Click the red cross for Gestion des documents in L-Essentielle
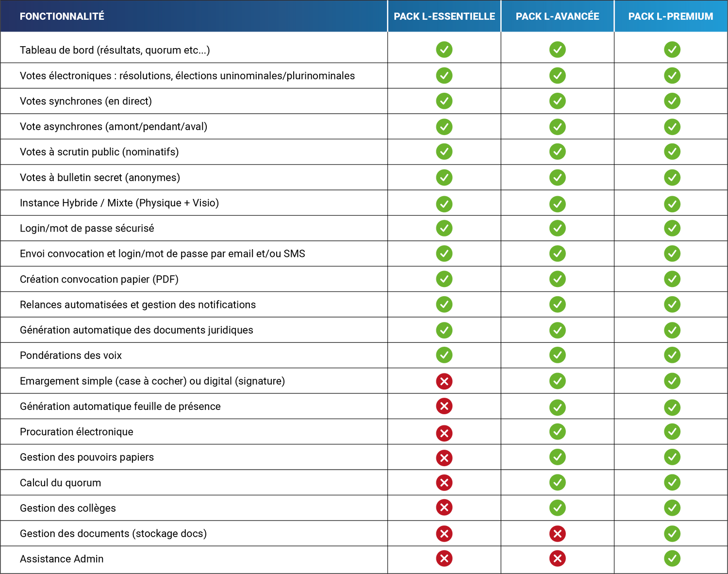The width and height of the screenshot is (728, 574). point(444,534)
